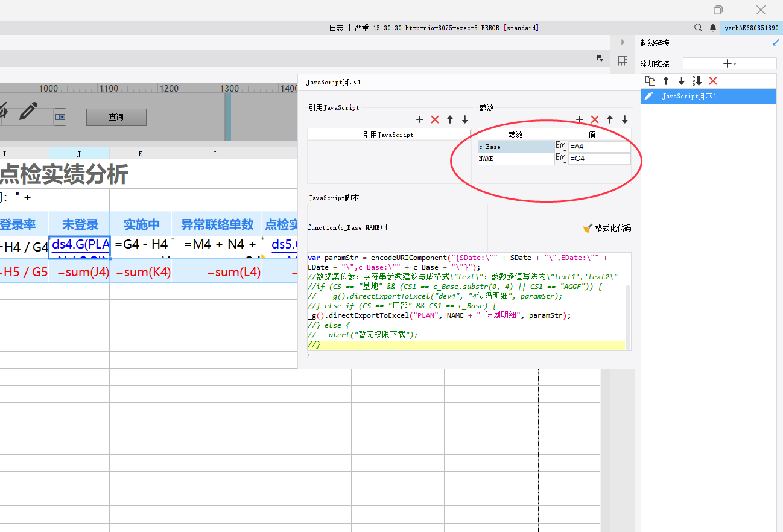This screenshot has width=783, height=532.
Task: Select the 未登录 header cell
Action: (79, 224)
